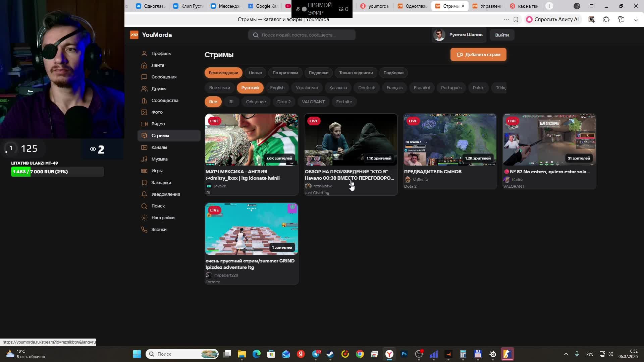This screenshot has height=362, width=644.
Task: Click the Сообщества building icon
Action: click(x=144, y=101)
